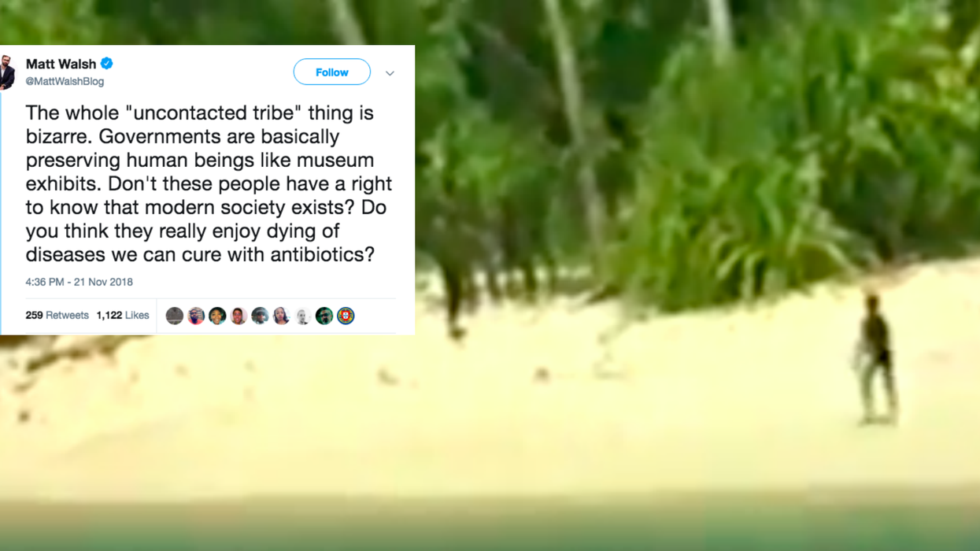Image resolution: width=980 pixels, height=551 pixels.
Task: Click the tweet text about uncontacted tribe
Action: coord(209,183)
